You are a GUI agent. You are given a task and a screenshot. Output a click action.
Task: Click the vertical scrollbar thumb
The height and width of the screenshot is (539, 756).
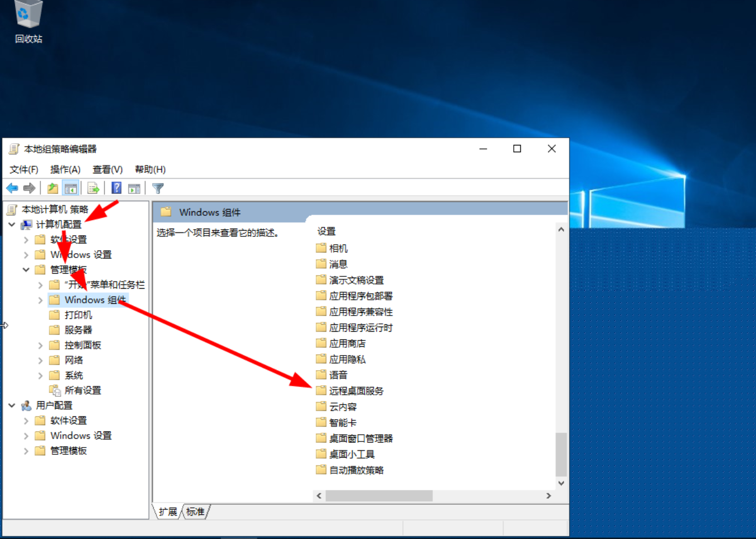[561, 454]
